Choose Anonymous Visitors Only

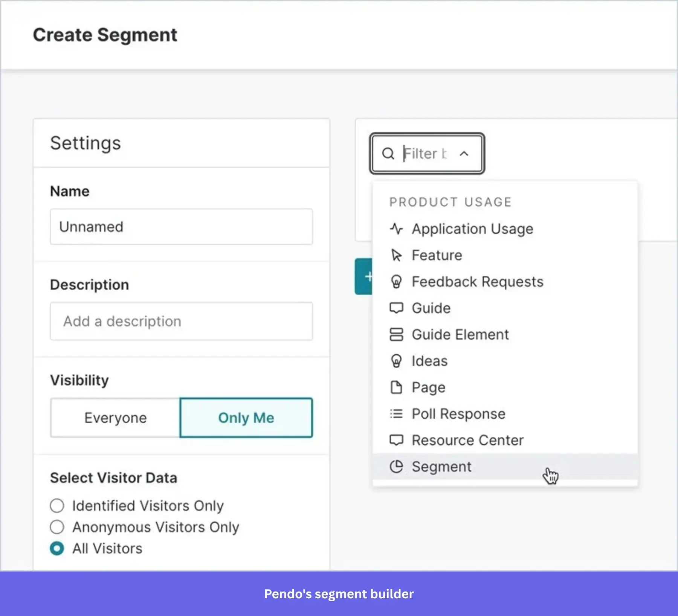[57, 527]
